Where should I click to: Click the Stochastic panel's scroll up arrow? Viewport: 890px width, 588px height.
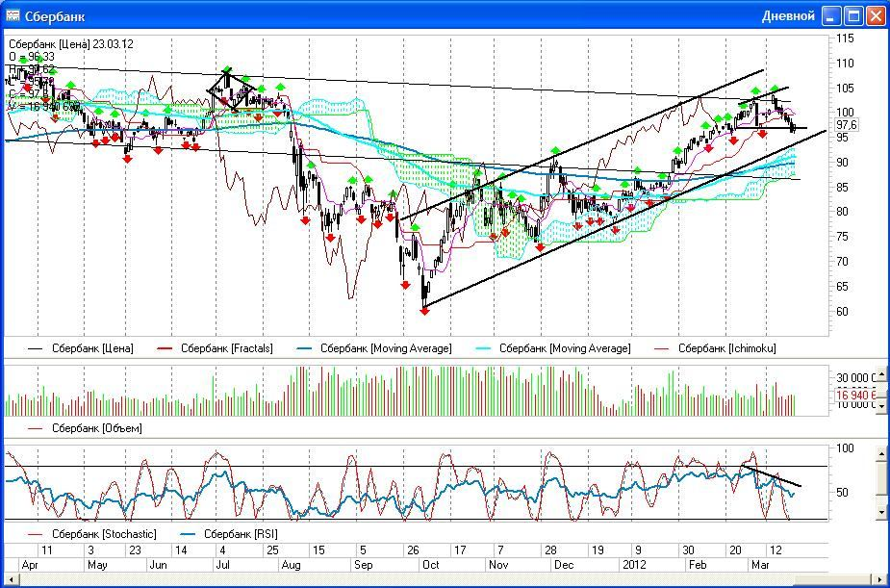[x=882, y=453]
